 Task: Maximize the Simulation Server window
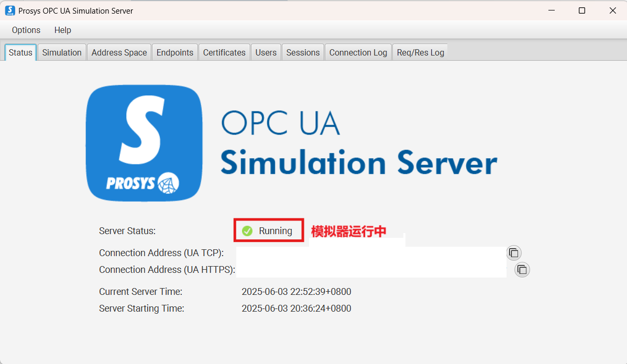582,10
